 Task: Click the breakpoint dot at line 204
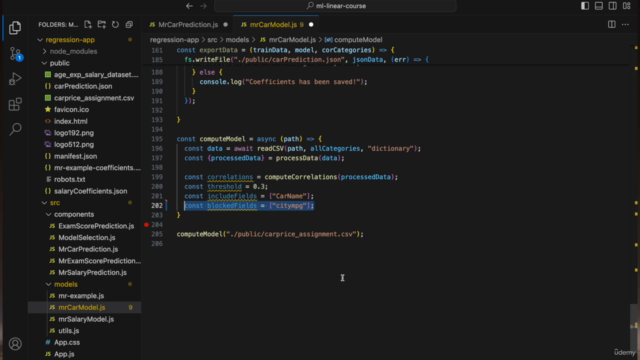pyautogui.click(x=146, y=224)
